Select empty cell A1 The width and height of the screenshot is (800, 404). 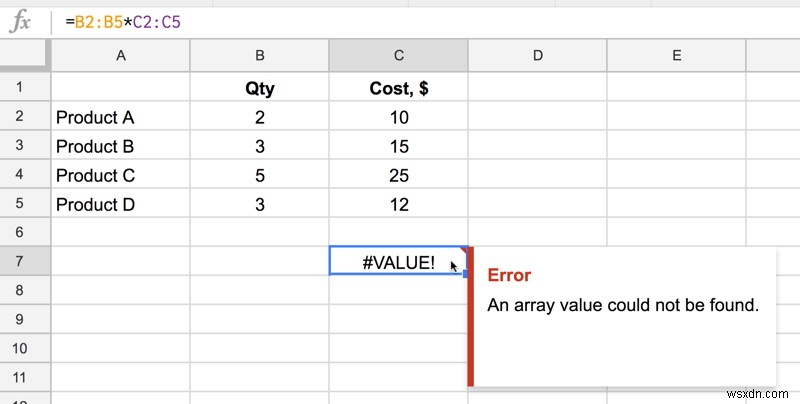120,87
